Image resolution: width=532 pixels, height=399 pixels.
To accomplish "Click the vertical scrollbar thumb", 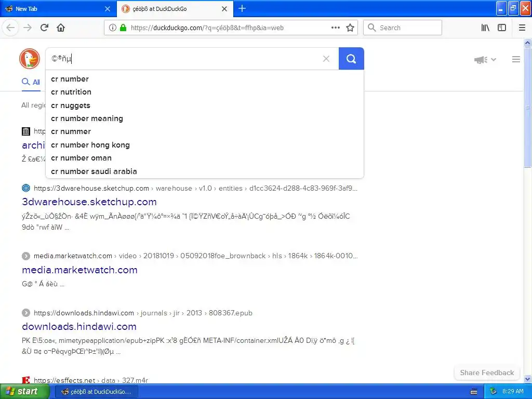I will (527, 108).
